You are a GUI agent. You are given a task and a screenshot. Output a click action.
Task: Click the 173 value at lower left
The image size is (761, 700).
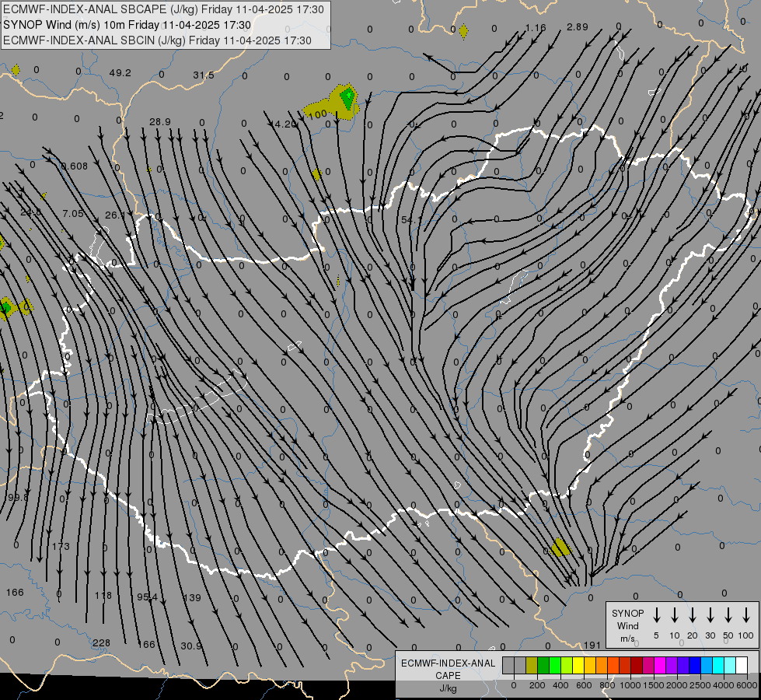pyautogui.click(x=61, y=547)
